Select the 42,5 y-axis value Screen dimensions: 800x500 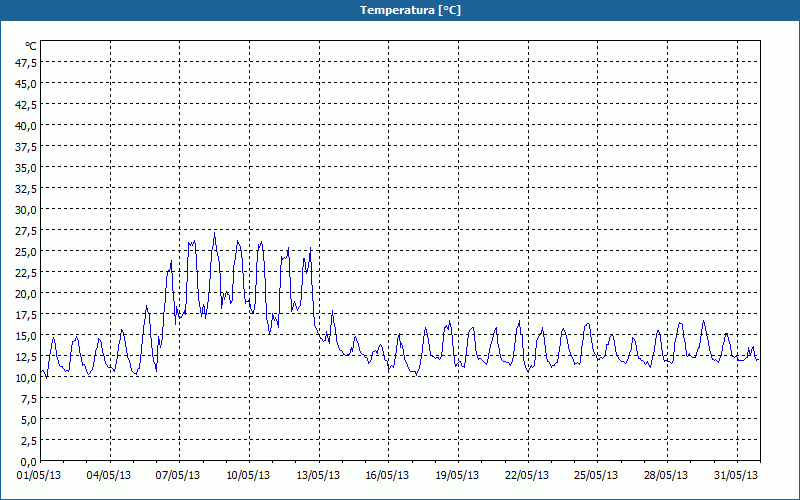coord(27,105)
